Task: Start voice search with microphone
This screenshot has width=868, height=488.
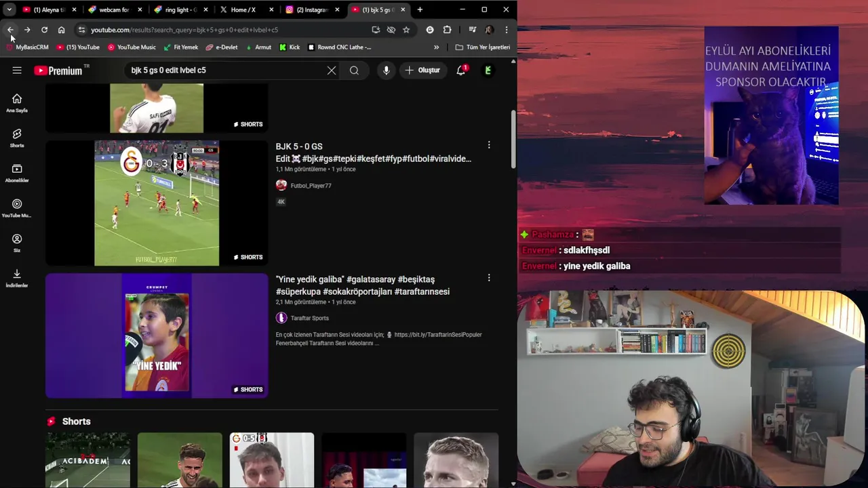Action: [x=386, y=70]
